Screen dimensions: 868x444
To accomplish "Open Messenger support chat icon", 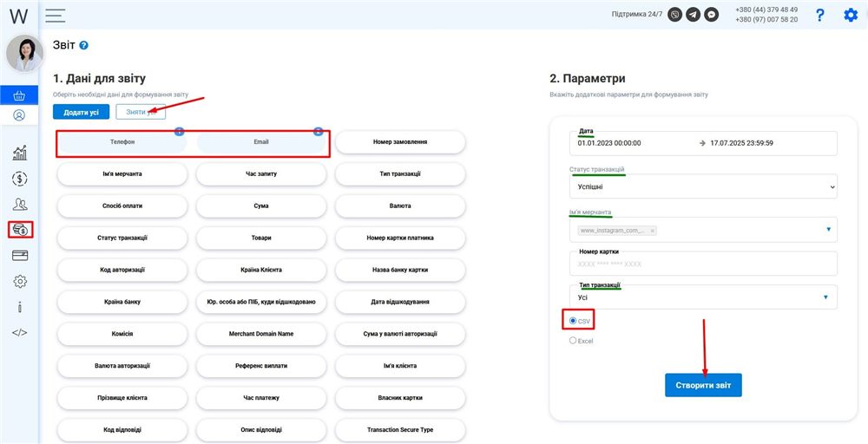I will coord(712,15).
